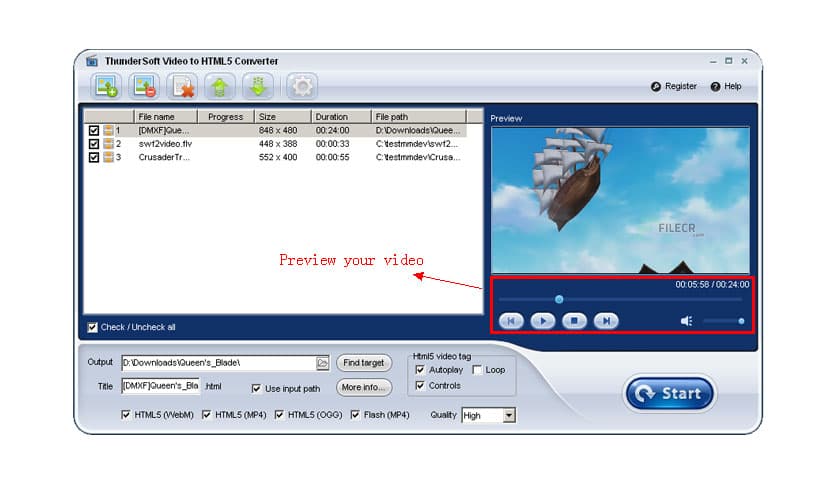Click the C:\testmmdev\Crusa... file path cell
This screenshot has width=836, height=484.
click(417, 157)
